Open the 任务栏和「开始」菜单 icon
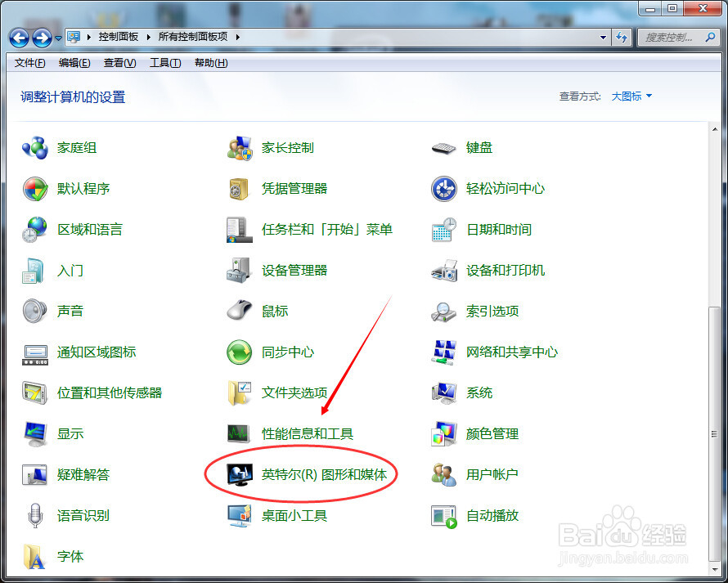728x583 pixels. 240,230
